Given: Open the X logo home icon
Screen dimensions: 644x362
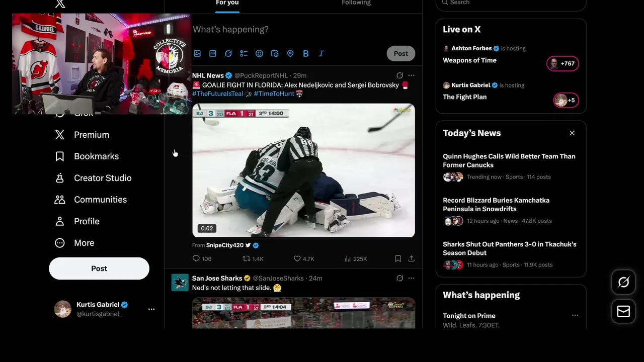Looking at the screenshot, I should (60, 4).
